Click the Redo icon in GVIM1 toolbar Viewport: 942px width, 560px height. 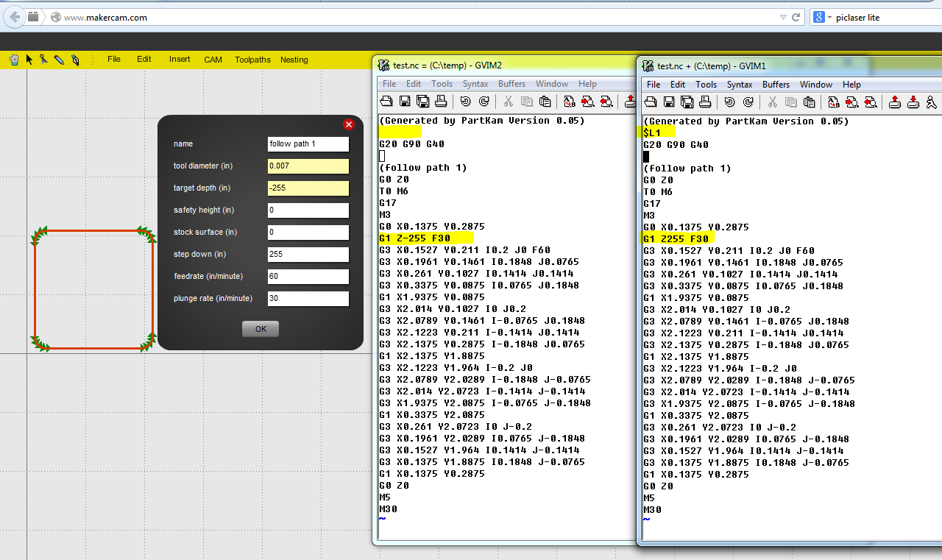(748, 102)
